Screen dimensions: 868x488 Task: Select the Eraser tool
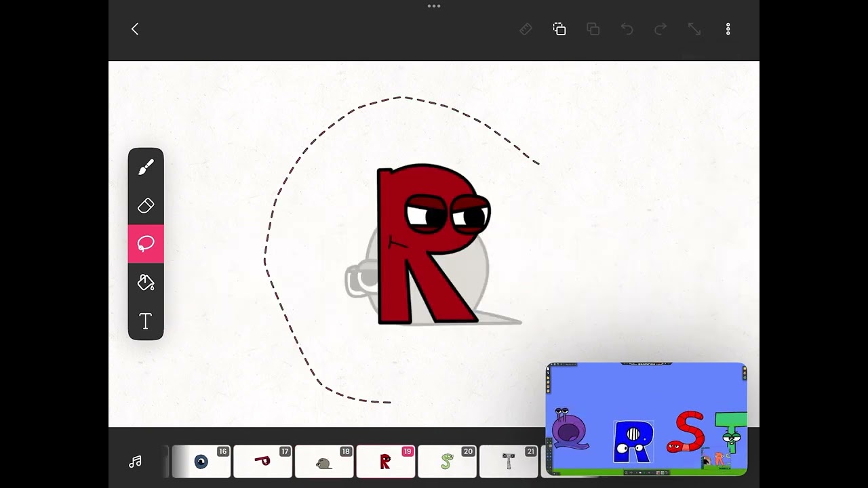point(146,205)
